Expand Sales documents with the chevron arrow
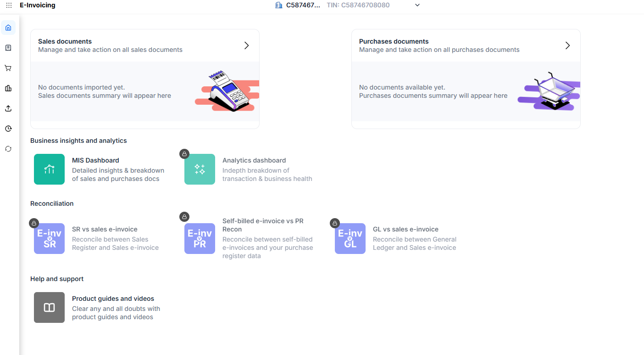The image size is (644, 355). (x=246, y=45)
